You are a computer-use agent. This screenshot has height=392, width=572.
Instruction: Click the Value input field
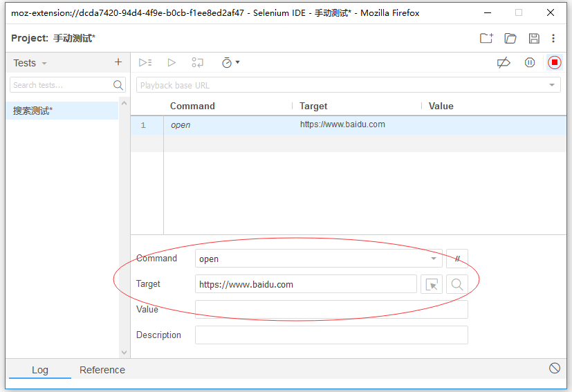tap(331, 310)
